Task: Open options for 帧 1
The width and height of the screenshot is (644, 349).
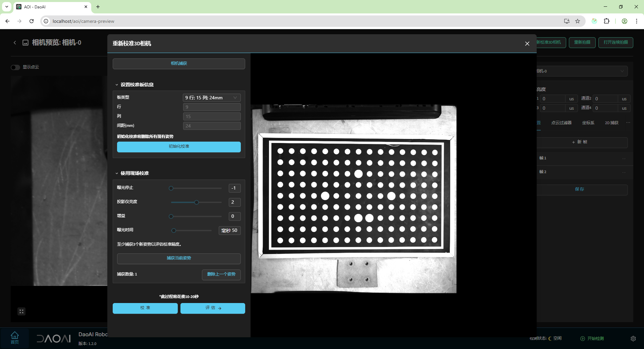Action: [624, 158]
